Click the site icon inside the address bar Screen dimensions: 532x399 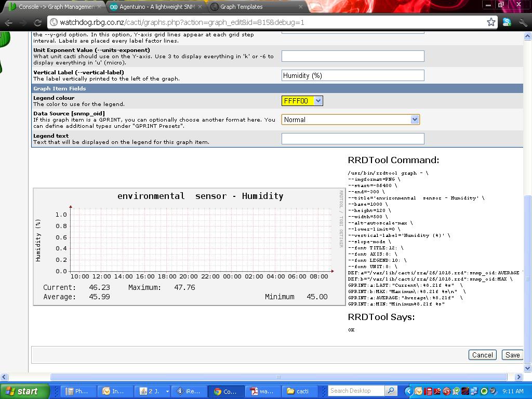[53, 23]
